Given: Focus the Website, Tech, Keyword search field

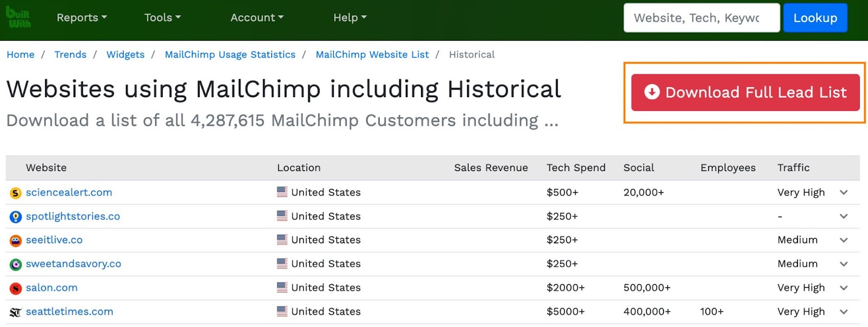Looking at the screenshot, I should [701, 18].
